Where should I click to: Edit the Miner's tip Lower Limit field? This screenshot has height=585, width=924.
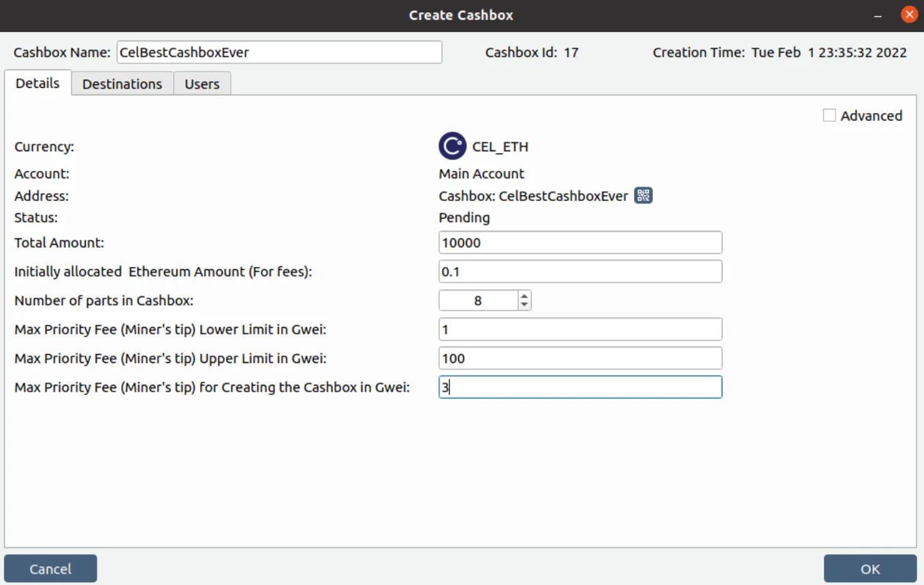(x=580, y=330)
